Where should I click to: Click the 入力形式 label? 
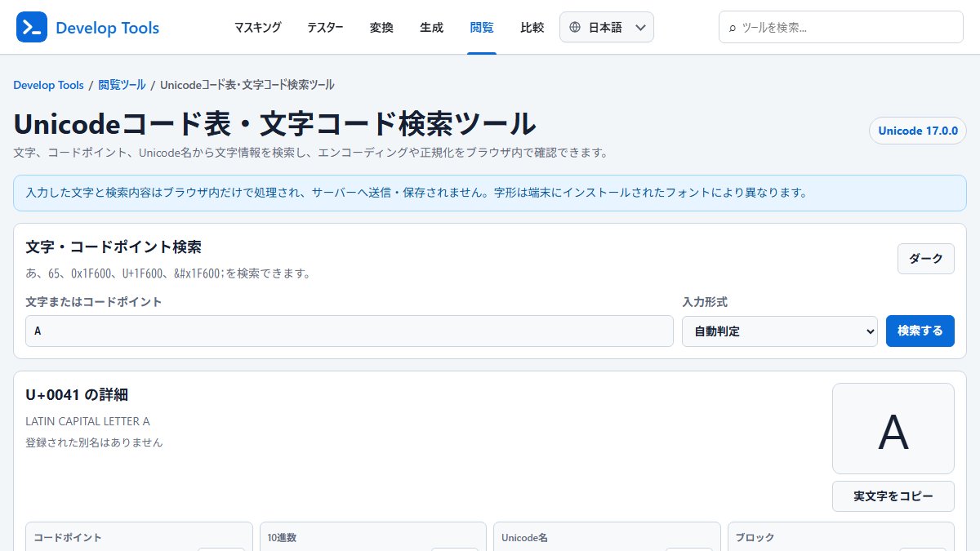point(705,302)
